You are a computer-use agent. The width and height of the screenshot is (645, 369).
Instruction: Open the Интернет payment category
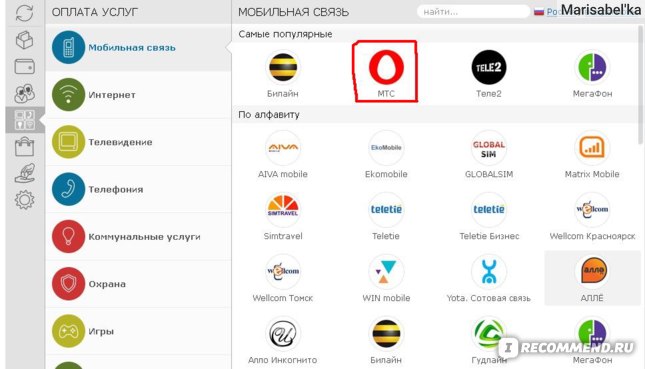pyautogui.click(x=138, y=95)
